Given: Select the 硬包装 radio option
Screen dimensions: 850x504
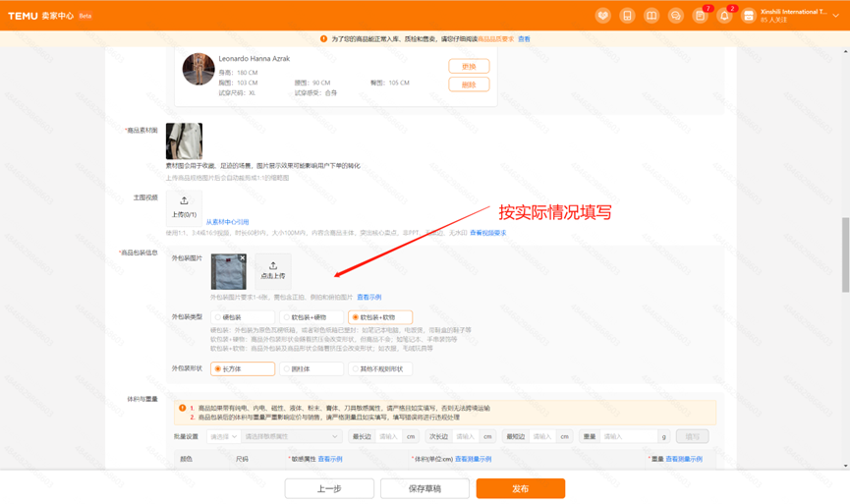Looking at the screenshot, I should pyautogui.click(x=243, y=317).
